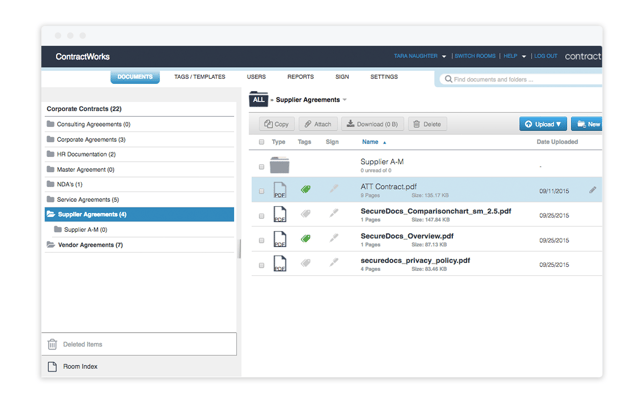Image resolution: width=640 pixels, height=413 pixels.
Task: Check the box for ATT Contract.pdf
Action: tap(262, 191)
